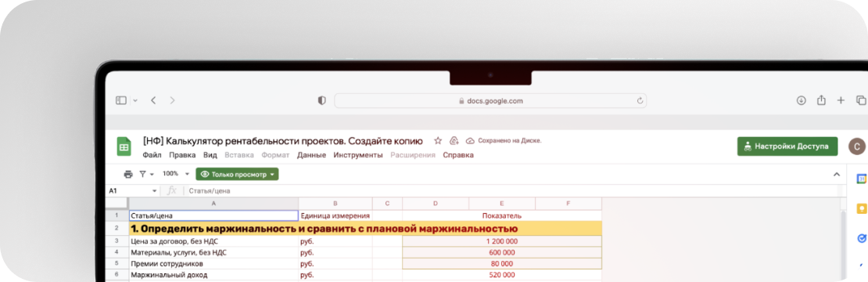The height and width of the screenshot is (282, 868).
Task: Open the Google Sheets home logo
Action: click(x=124, y=146)
